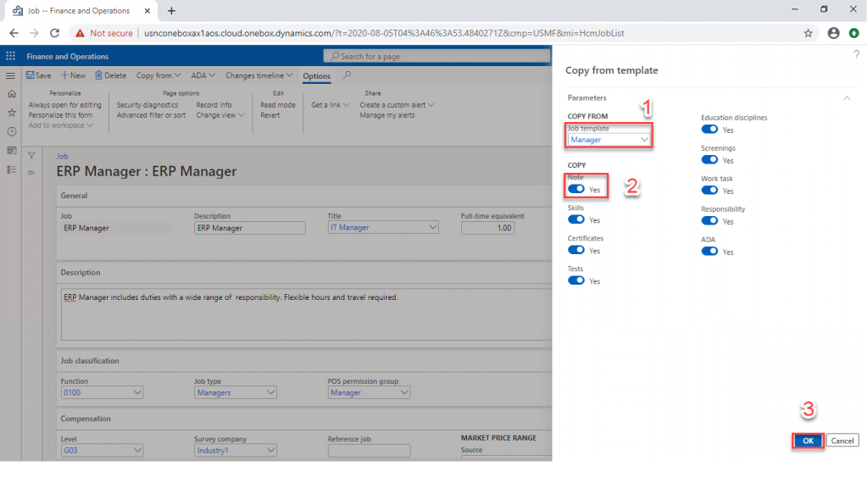Open Modules list icon in sidebar
868x488 pixels.
(x=11, y=169)
